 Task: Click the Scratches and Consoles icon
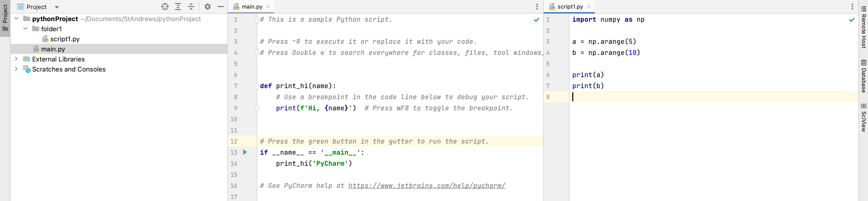point(27,69)
